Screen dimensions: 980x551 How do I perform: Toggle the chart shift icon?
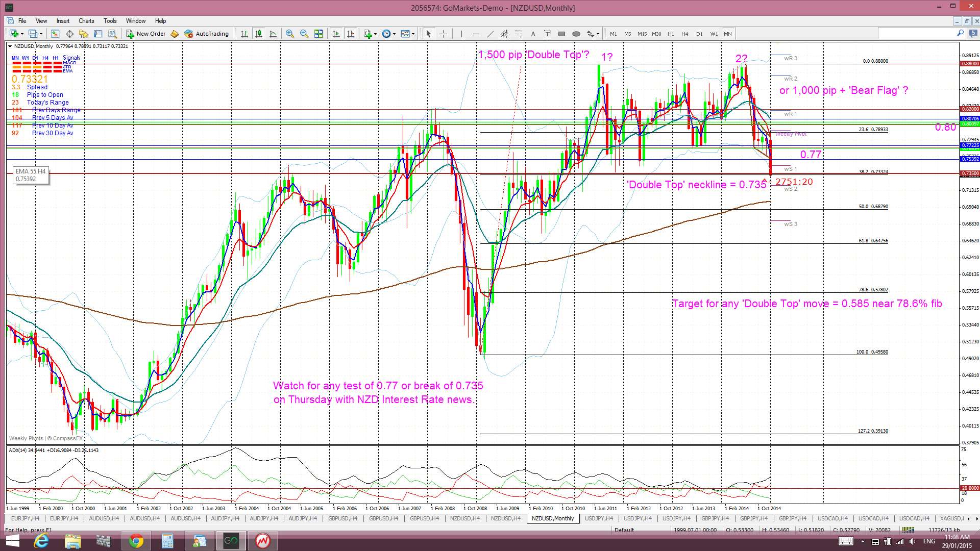(351, 34)
